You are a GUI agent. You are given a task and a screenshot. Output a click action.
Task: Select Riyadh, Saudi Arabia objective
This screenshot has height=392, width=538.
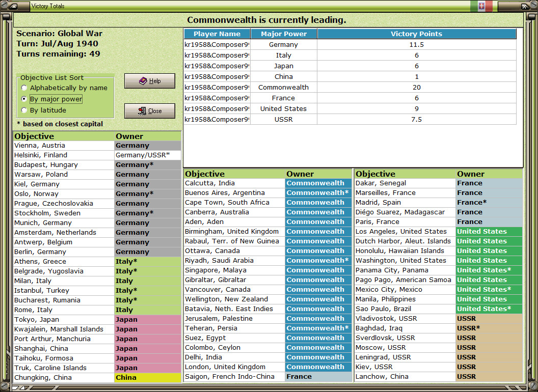(234, 260)
